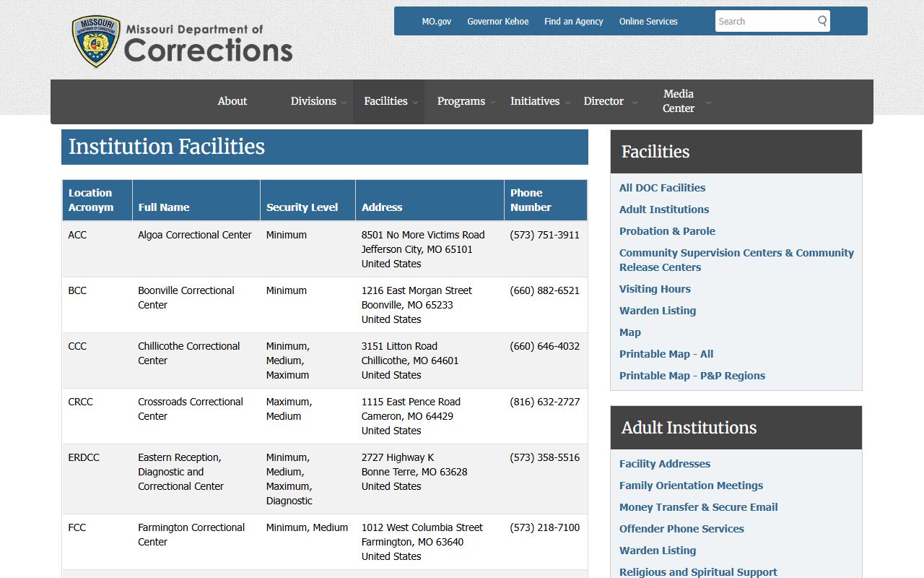
Task: Click phone number (573) 751-3911
Action: click(545, 235)
